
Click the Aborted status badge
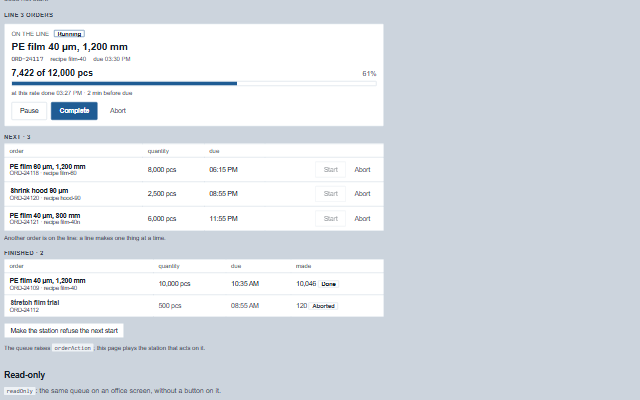point(323,306)
